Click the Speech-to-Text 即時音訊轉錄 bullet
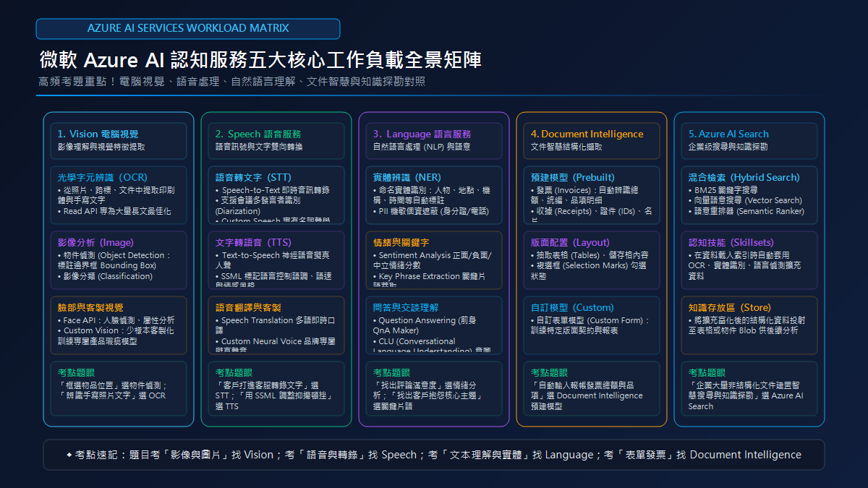The image size is (868, 488). (x=272, y=190)
